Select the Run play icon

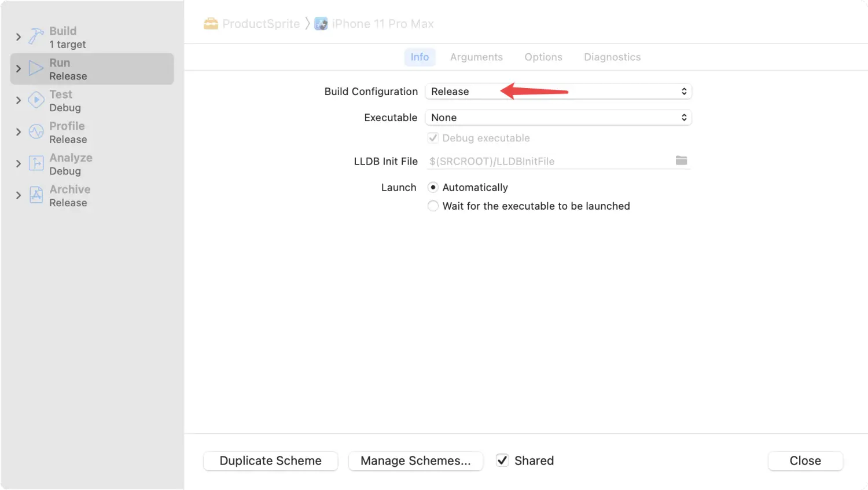point(36,69)
